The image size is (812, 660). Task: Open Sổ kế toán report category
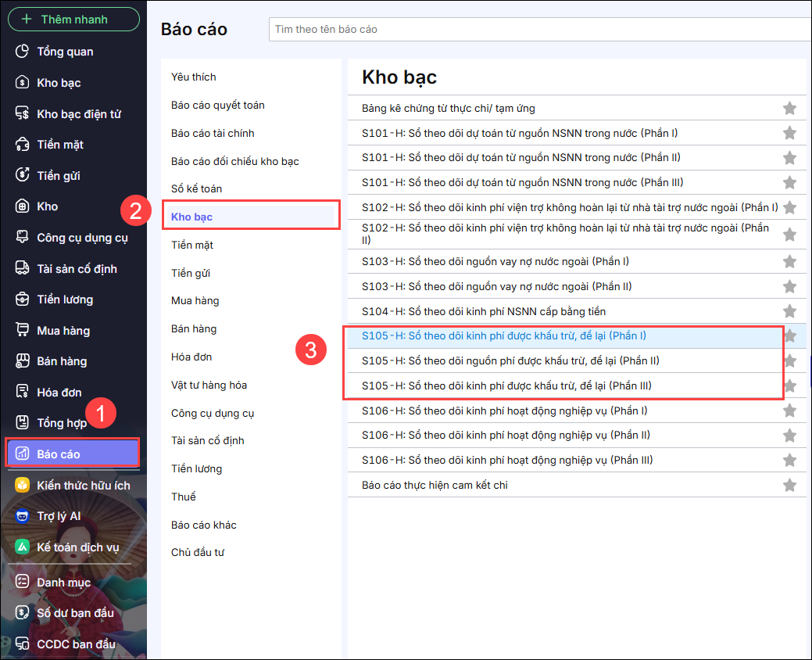point(198,189)
